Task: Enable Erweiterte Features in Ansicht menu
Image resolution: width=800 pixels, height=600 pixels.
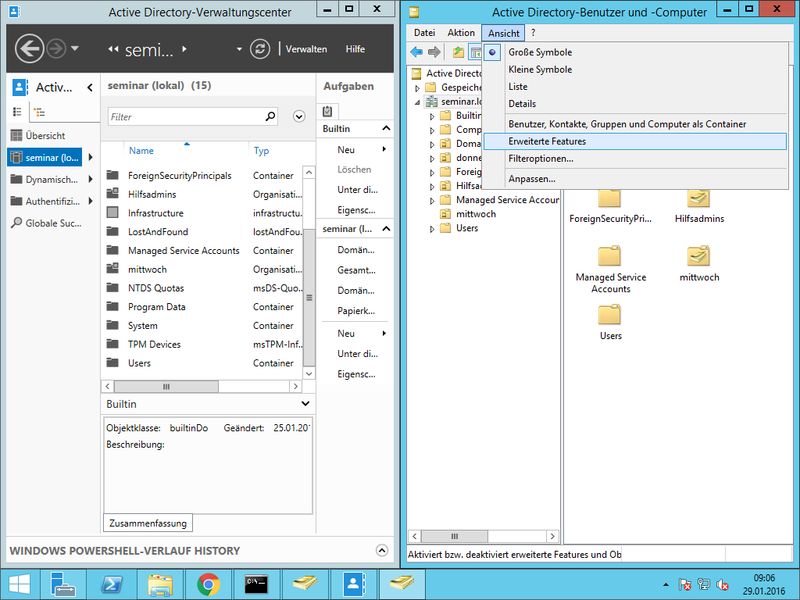Action: (x=547, y=141)
